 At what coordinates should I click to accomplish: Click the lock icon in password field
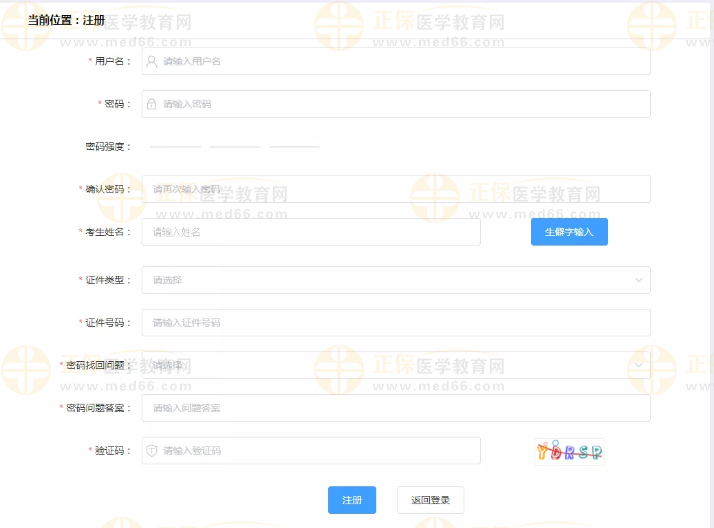[x=152, y=104]
